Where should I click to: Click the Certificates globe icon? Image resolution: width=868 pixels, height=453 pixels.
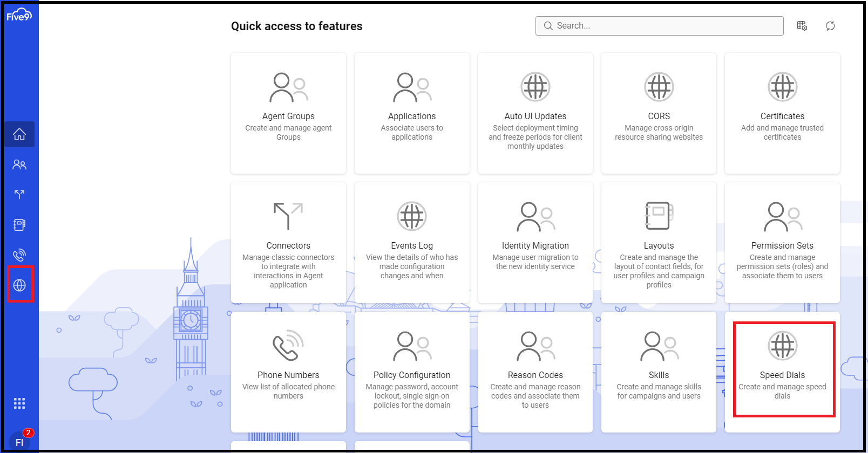783,87
